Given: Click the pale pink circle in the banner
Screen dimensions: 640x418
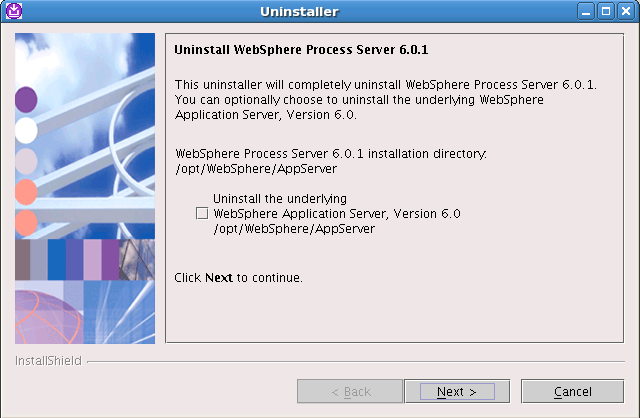Looking at the screenshot, I should coord(26,161).
